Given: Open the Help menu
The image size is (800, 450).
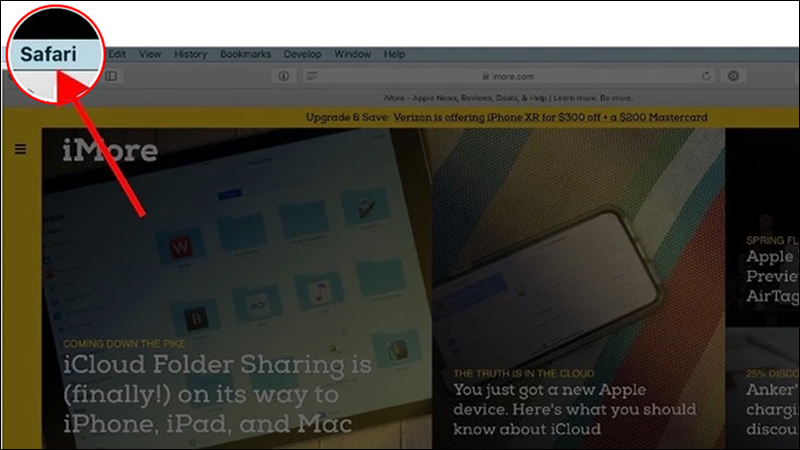Looking at the screenshot, I should point(394,54).
